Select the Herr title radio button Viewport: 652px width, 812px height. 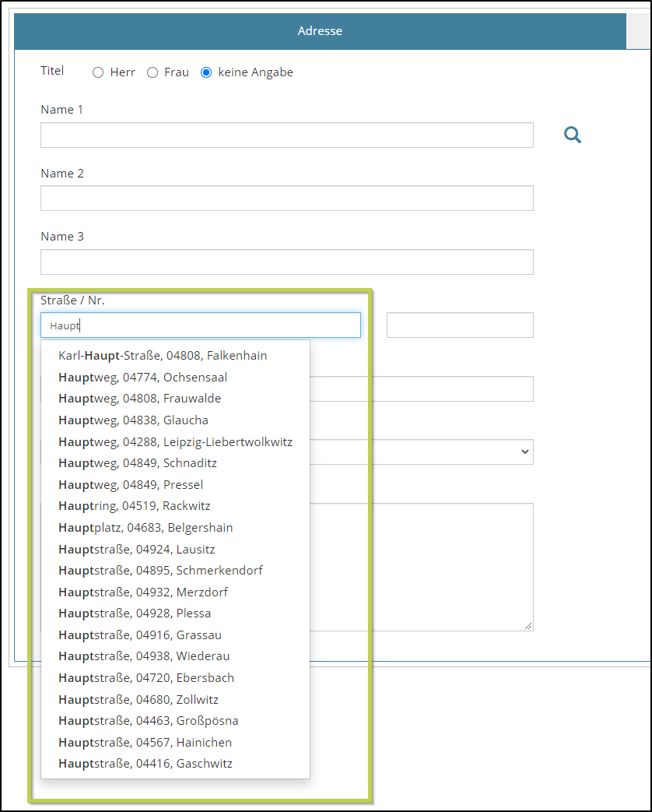click(98, 72)
